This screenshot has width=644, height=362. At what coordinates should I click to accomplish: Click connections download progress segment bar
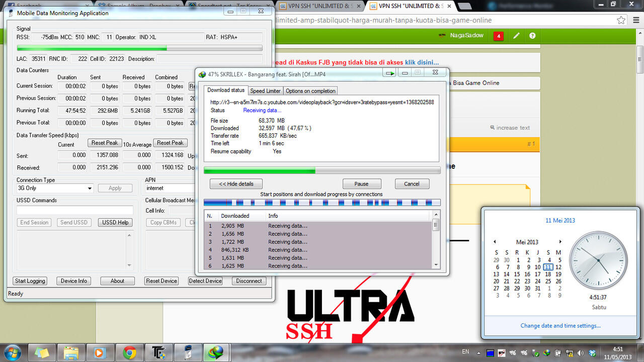(x=322, y=203)
